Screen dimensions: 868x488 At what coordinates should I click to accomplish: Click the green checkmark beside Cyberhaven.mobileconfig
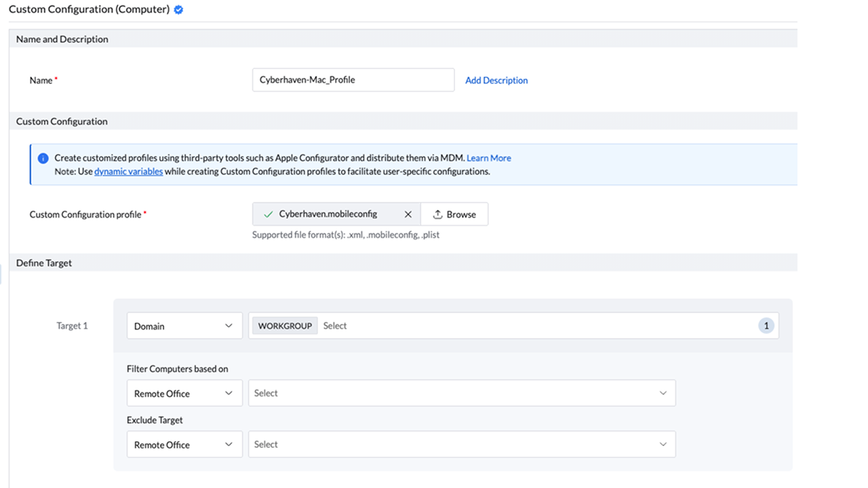tap(268, 214)
